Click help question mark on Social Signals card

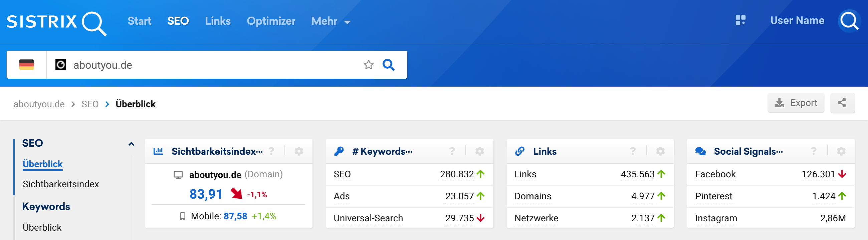813,151
